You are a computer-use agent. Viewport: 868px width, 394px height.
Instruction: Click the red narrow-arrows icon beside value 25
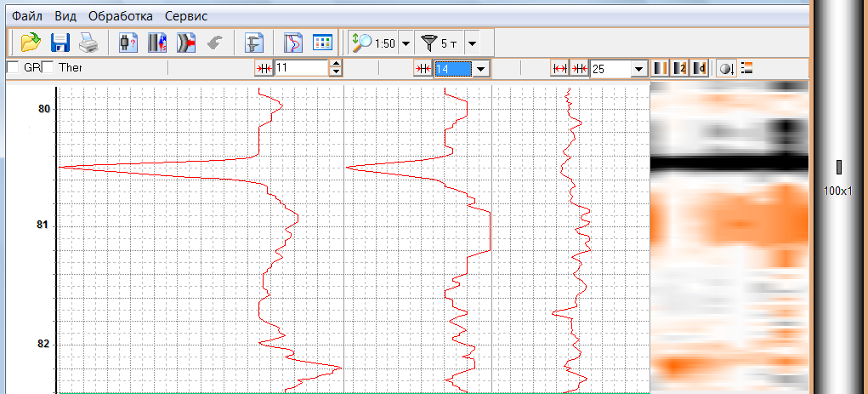tap(579, 68)
